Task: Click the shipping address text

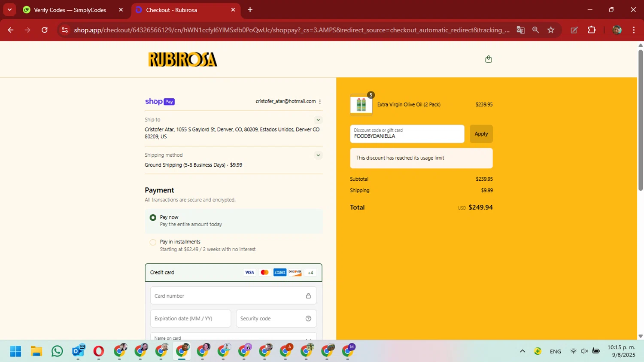Action: 232,133
